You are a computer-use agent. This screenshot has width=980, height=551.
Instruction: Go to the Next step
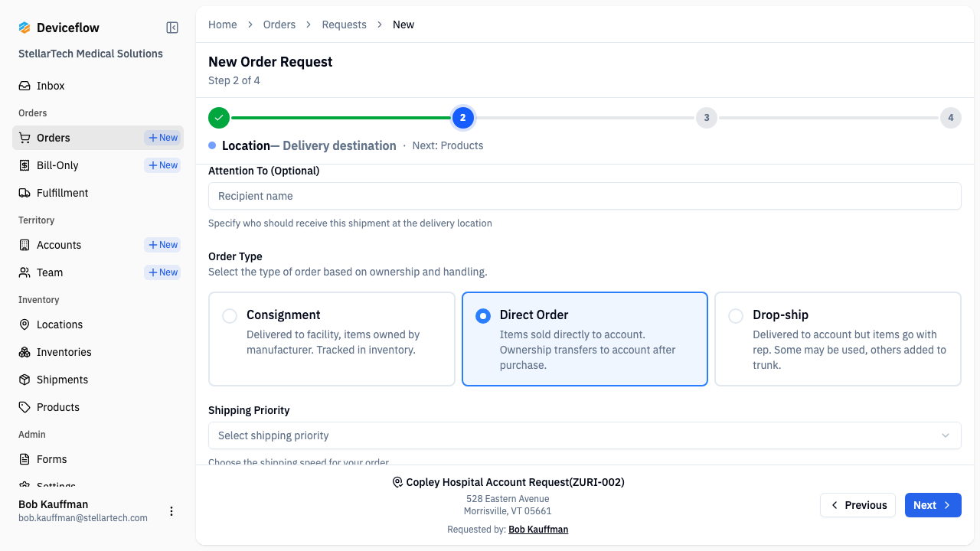[x=933, y=505]
